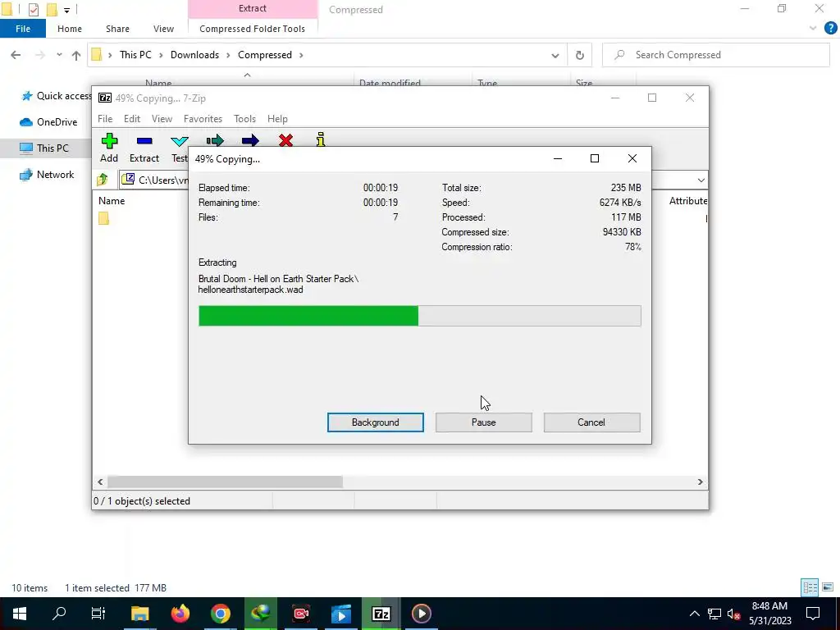
Task: Maximize the Copying progress dialog
Action: tap(594, 158)
